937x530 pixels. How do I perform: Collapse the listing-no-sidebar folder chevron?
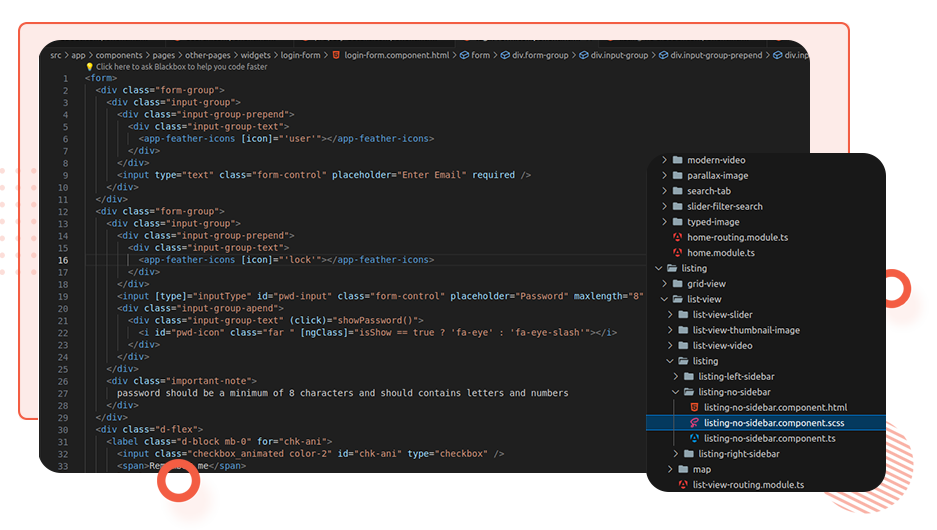[x=676, y=392]
